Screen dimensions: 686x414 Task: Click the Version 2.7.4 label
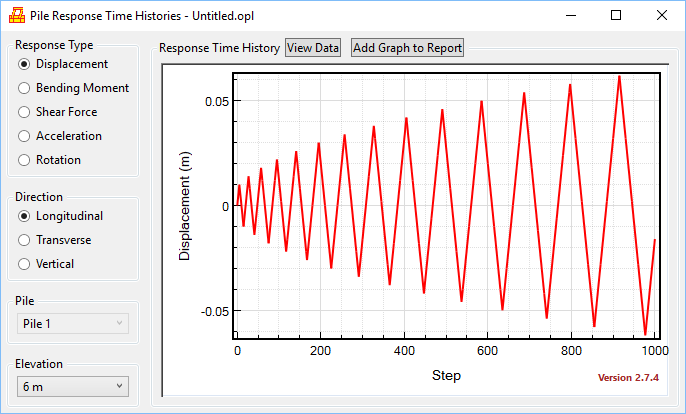click(629, 378)
